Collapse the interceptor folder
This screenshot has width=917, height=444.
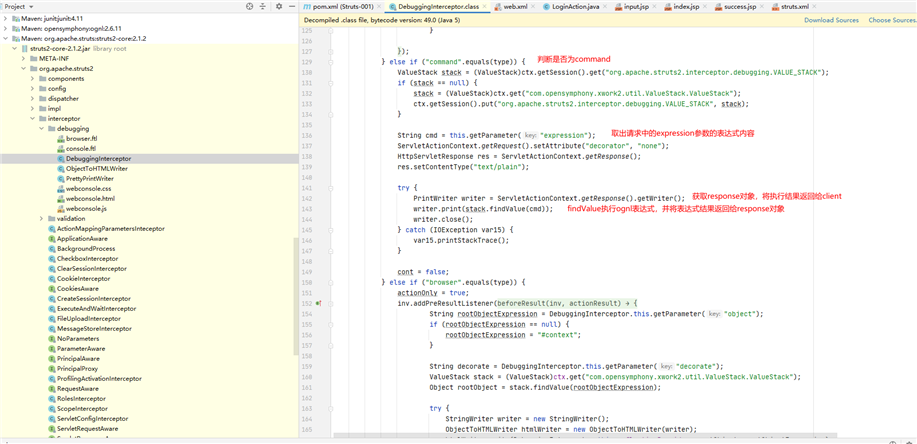[33, 118]
